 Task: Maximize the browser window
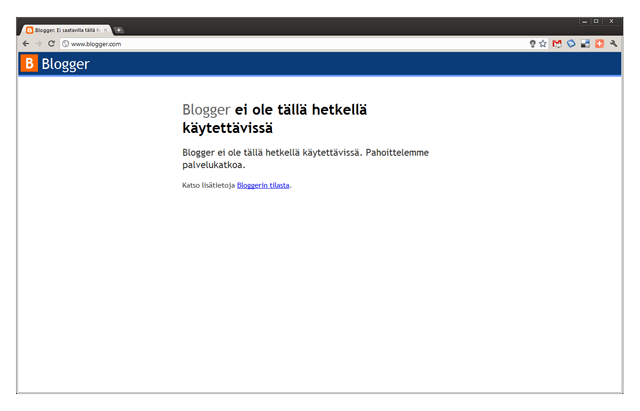(x=596, y=21)
